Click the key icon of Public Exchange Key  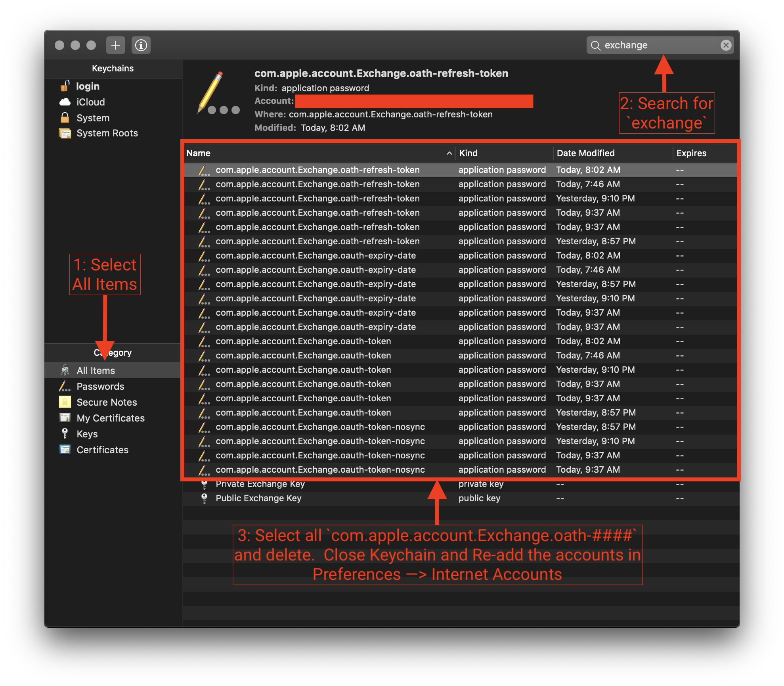point(204,498)
